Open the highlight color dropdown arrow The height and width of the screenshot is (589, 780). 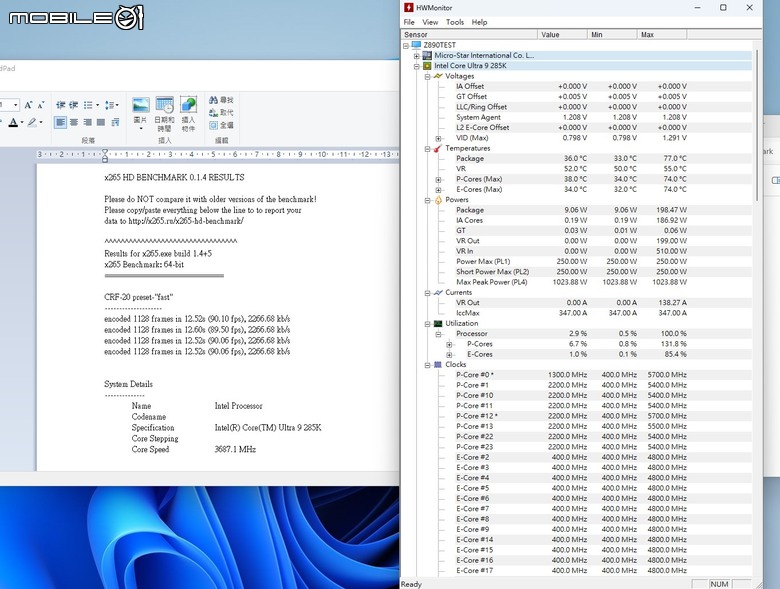[x=41, y=122]
